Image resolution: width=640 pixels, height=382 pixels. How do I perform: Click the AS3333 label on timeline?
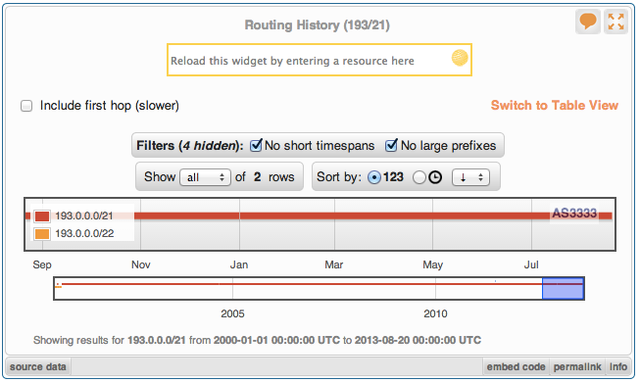574,213
